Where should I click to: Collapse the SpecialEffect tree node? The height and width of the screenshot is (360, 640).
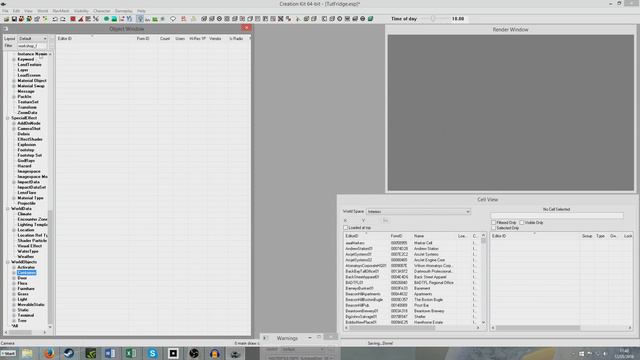(8, 118)
